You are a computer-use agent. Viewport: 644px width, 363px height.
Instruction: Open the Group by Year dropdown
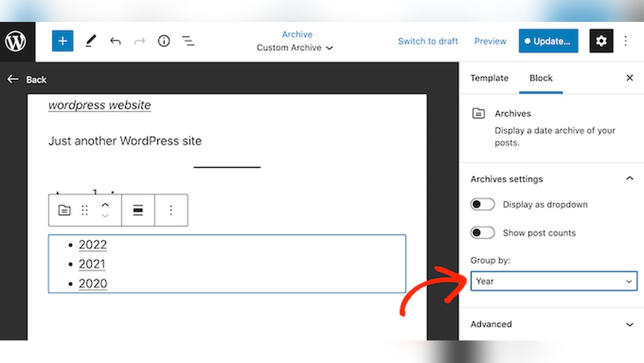554,281
